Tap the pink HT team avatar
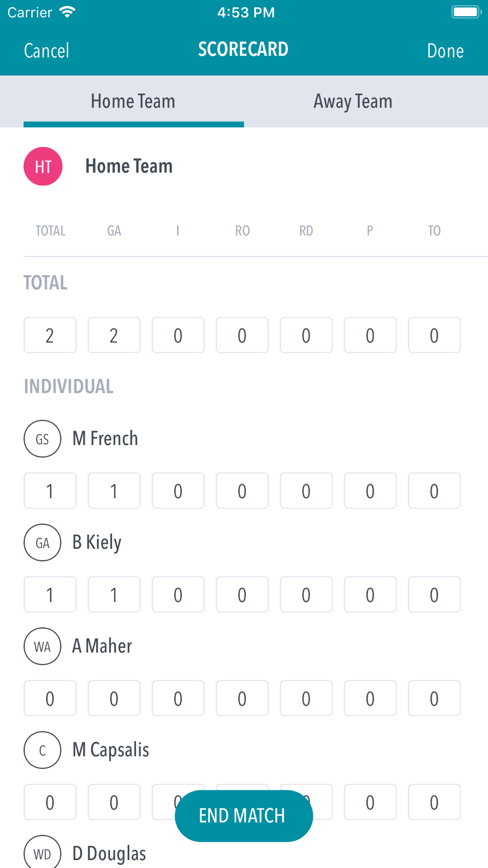 coord(43,166)
